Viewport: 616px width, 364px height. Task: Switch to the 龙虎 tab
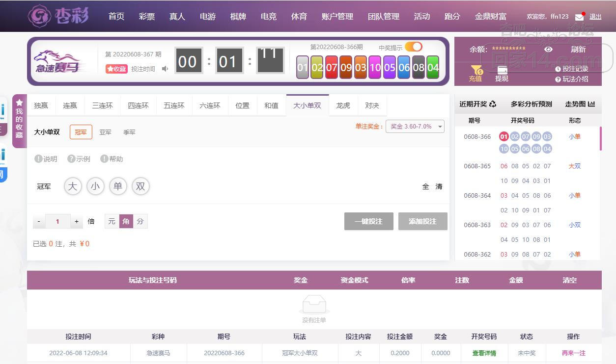pos(343,105)
